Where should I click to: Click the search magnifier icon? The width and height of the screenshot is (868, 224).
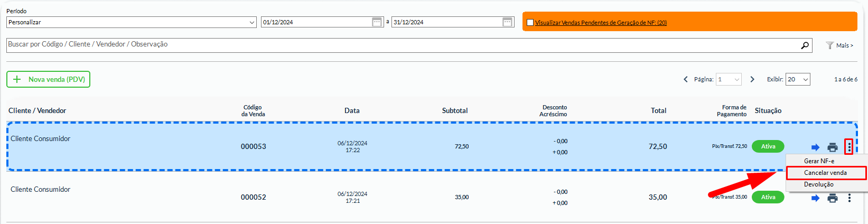805,45
